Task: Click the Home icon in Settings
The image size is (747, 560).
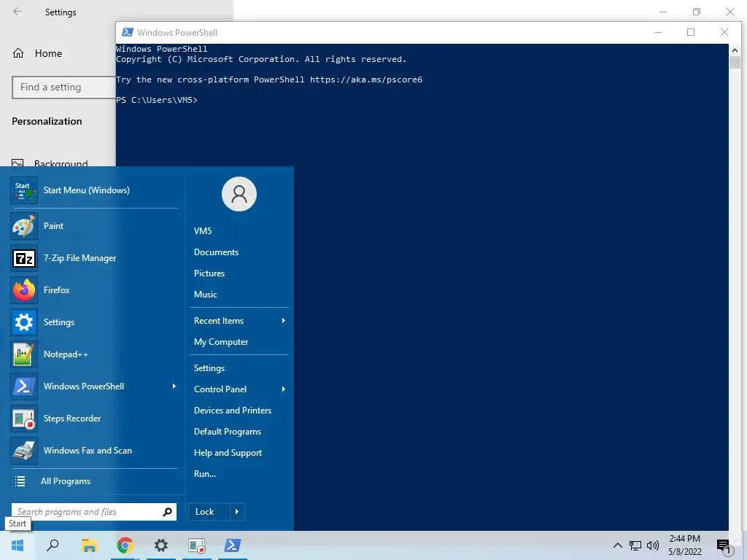Action: [18, 52]
